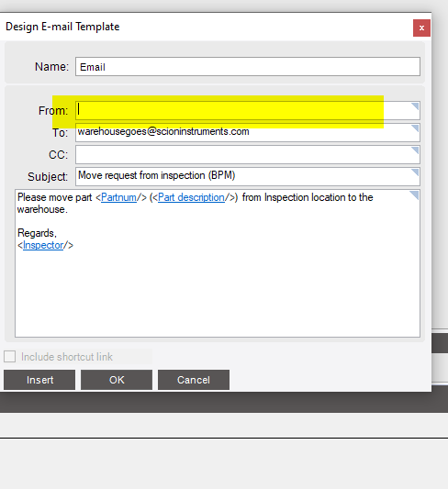The width and height of the screenshot is (448, 489).
Task: Click the Insert button
Action: (39, 380)
